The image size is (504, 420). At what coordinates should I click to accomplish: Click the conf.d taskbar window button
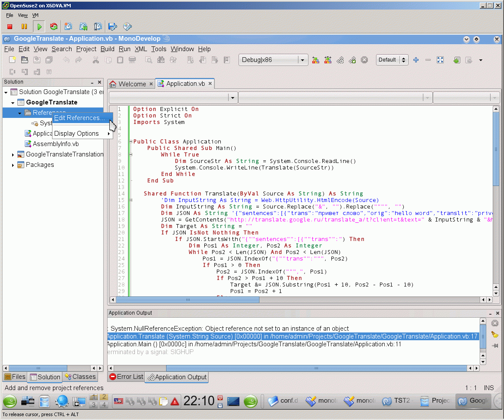(284, 401)
